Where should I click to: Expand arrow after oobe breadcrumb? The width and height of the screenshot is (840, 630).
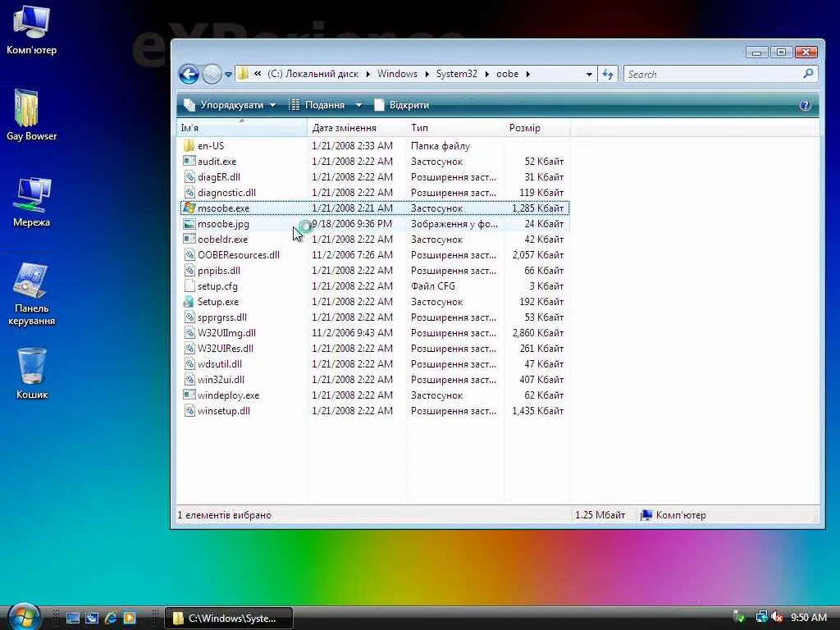click(x=527, y=75)
